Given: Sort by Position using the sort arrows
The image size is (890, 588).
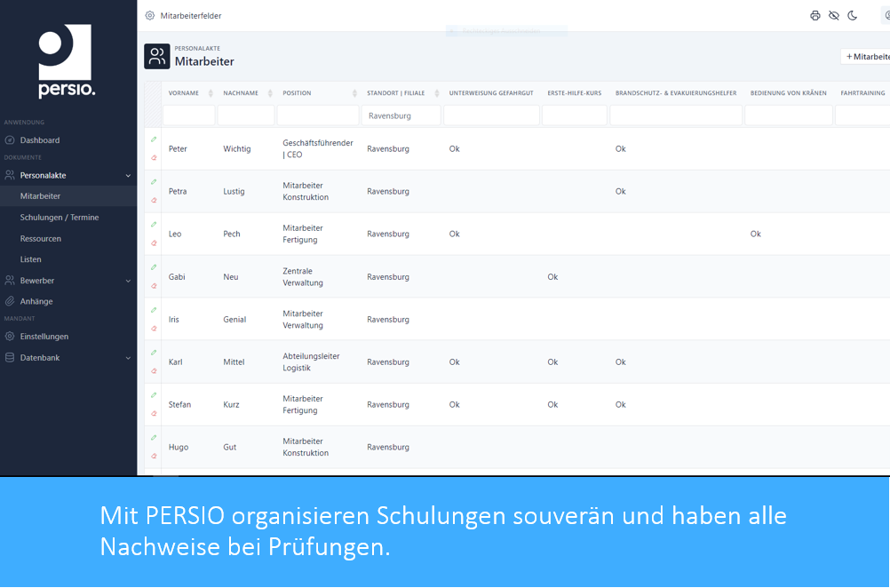Looking at the screenshot, I should 354,93.
